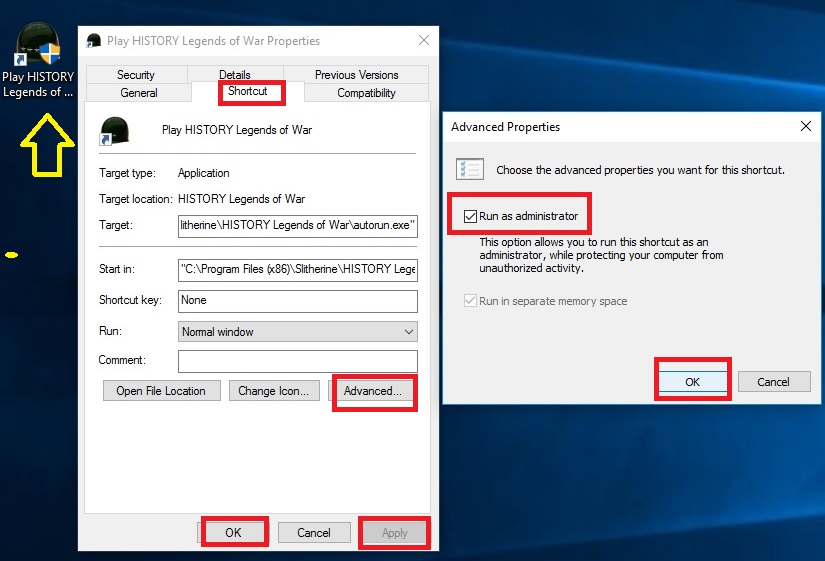Image resolution: width=825 pixels, height=561 pixels.
Task: Close the Properties window with the X
Action: point(424,40)
